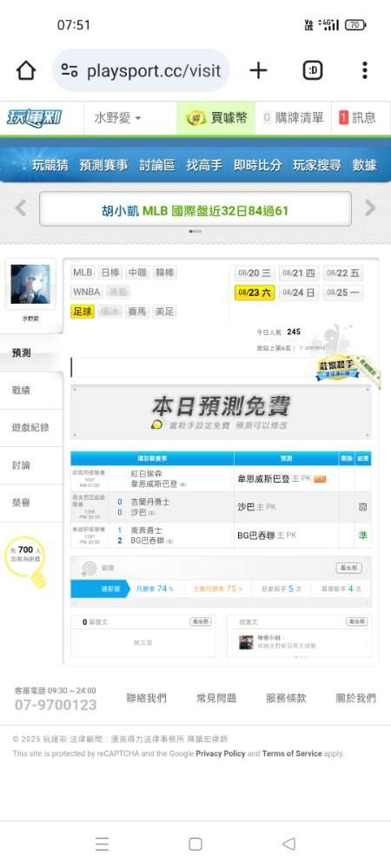Image resolution: width=391 pixels, height=868 pixels.
Task: Open the 戰績 sidebar tab
Action: tap(21, 391)
